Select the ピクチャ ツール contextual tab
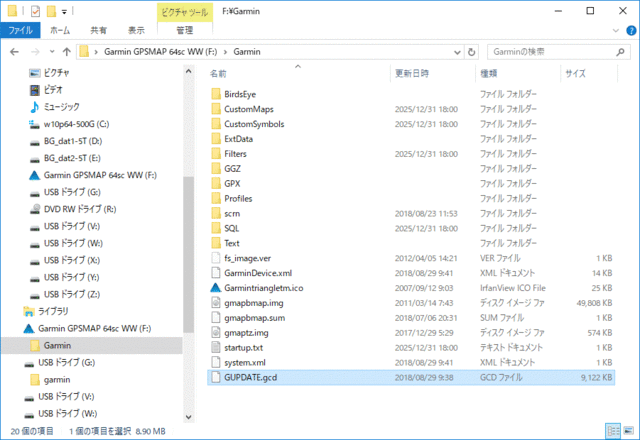This screenshot has height=440, width=640. pos(184,12)
